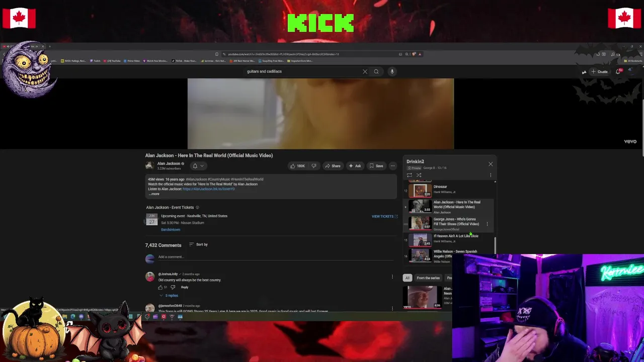The width and height of the screenshot is (644, 362).
Task: Share the Alan Jackson video
Action: (333, 166)
